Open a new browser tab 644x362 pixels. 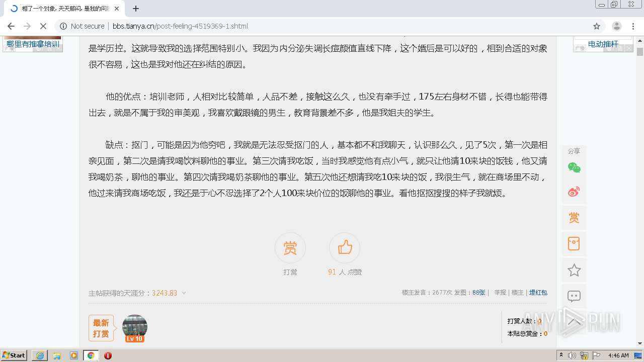(136, 9)
